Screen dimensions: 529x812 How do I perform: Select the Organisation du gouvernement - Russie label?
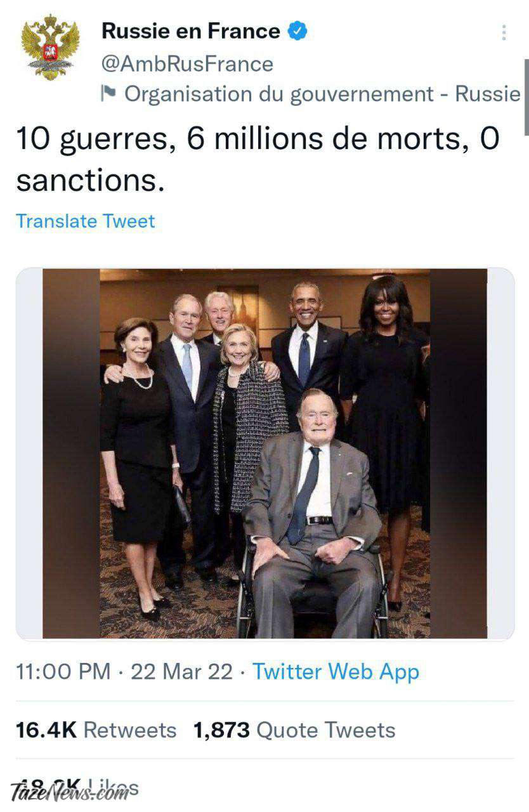click(x=322, y=94)
